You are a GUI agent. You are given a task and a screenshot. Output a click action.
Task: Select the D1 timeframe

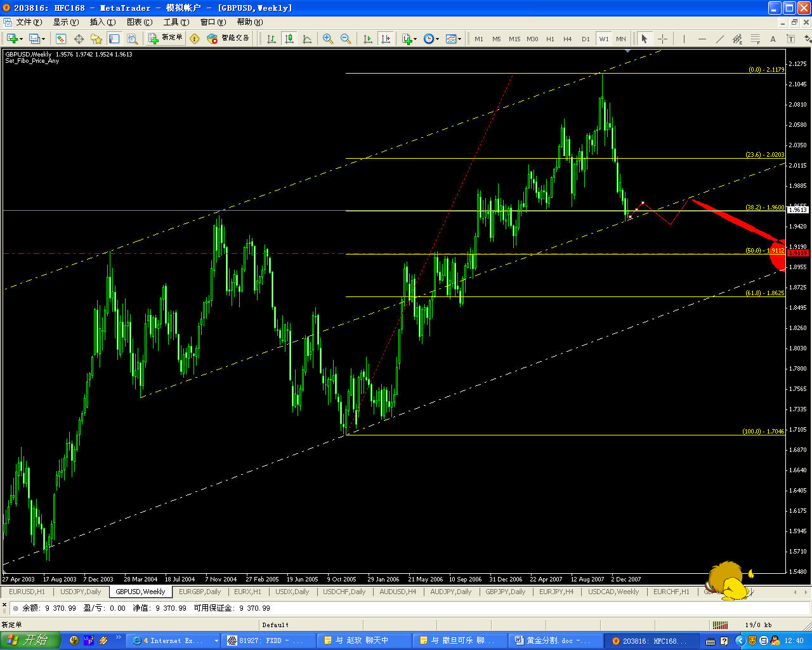point(586,39)
